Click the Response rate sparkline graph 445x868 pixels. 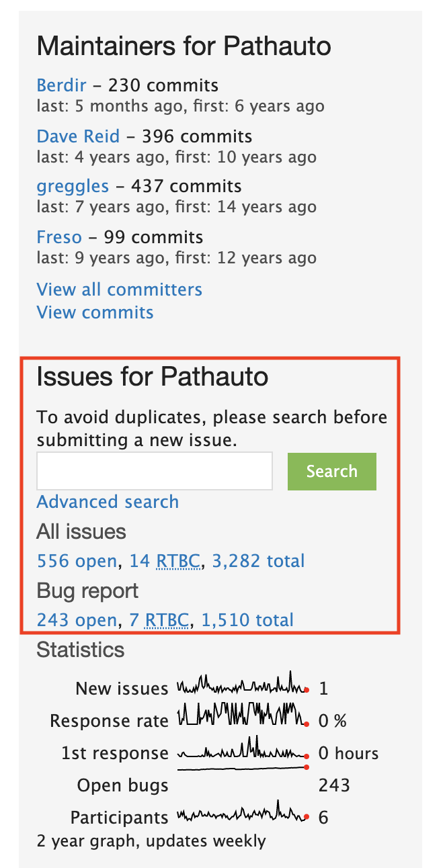pos(243,714)
